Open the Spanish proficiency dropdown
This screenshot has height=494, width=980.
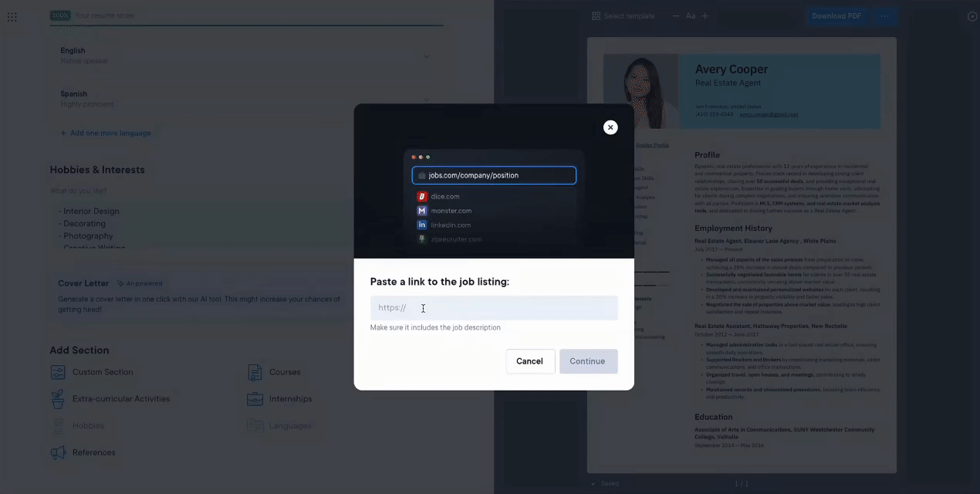(427, 100)
